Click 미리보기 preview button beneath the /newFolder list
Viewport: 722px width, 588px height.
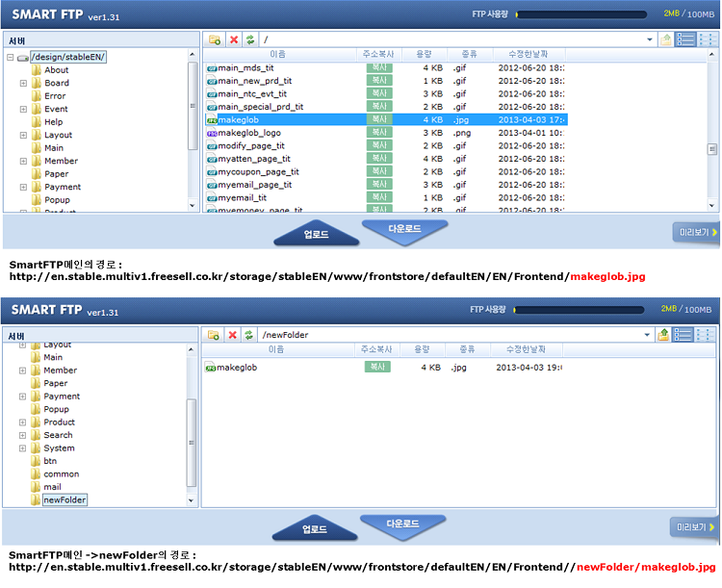[695, 527]
